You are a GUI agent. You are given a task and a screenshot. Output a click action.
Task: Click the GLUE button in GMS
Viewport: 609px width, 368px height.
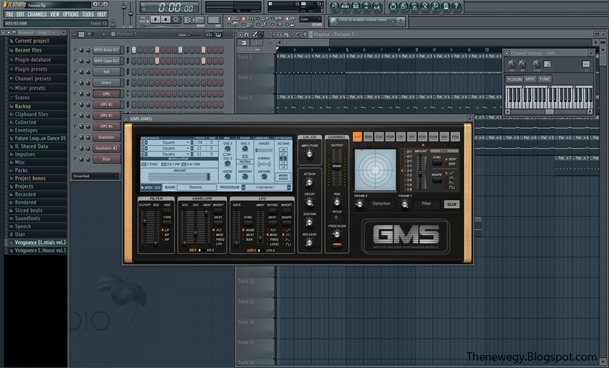451,204
